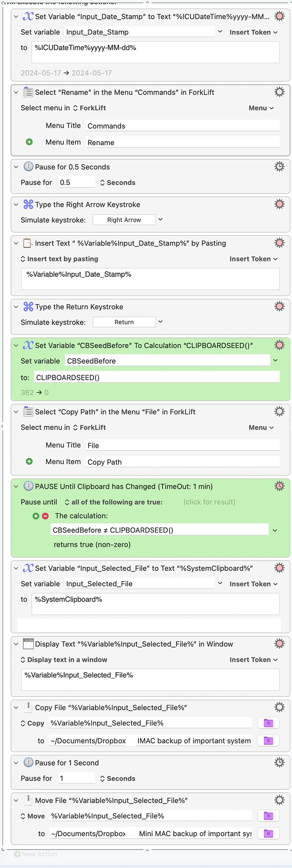Open gear menu for Insert Text by Pasting action

tap(279, 243)
